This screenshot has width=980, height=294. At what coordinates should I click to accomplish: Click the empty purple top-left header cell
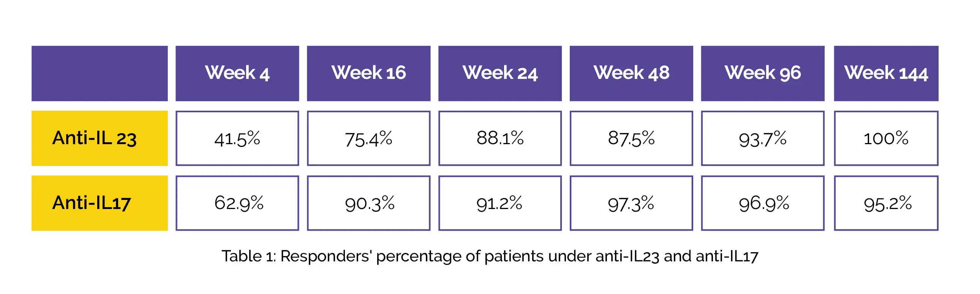click(x=99, y=73)
